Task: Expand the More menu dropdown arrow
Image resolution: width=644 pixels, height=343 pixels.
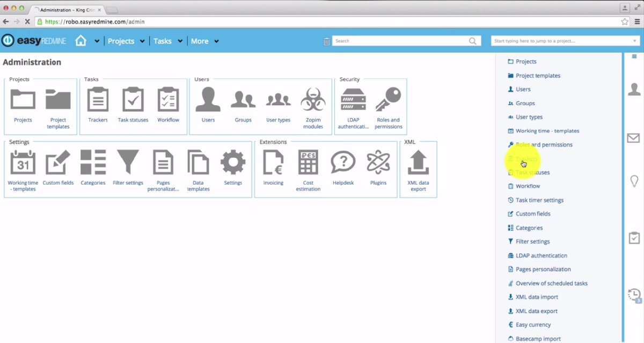Action: 216,41
